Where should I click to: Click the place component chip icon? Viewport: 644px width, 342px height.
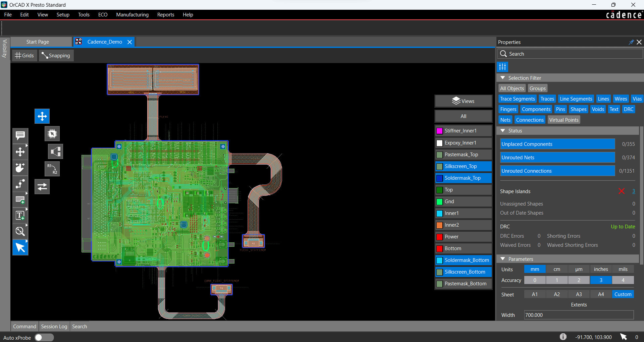tap(52, 134)
